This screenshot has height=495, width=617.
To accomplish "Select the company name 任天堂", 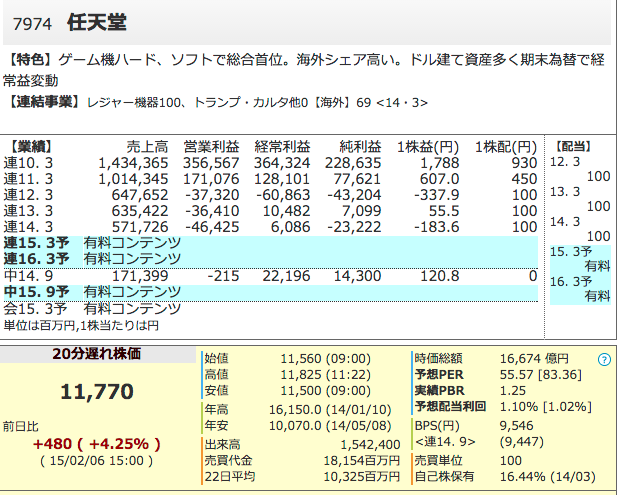I will 96,22.
